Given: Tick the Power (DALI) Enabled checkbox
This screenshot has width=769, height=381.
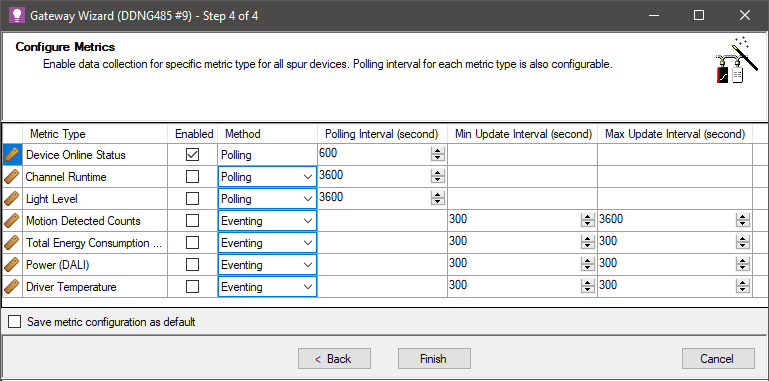Looking at the screenshot, I should (193, 265).
